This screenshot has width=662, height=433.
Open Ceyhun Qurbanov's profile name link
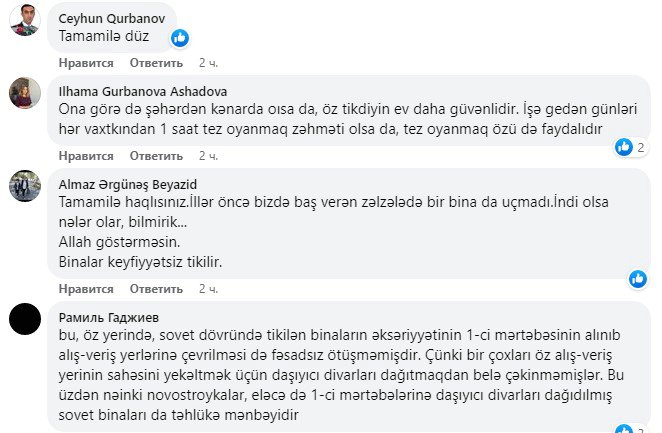pos(109,19)
